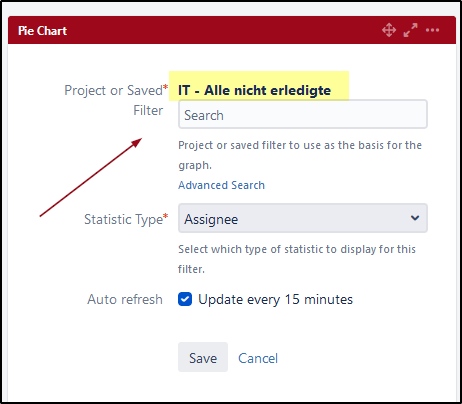Maximize the Pie Chart gadget
Image resolution: width=462 pixels, height=404 pixels.
coord(410,30)
